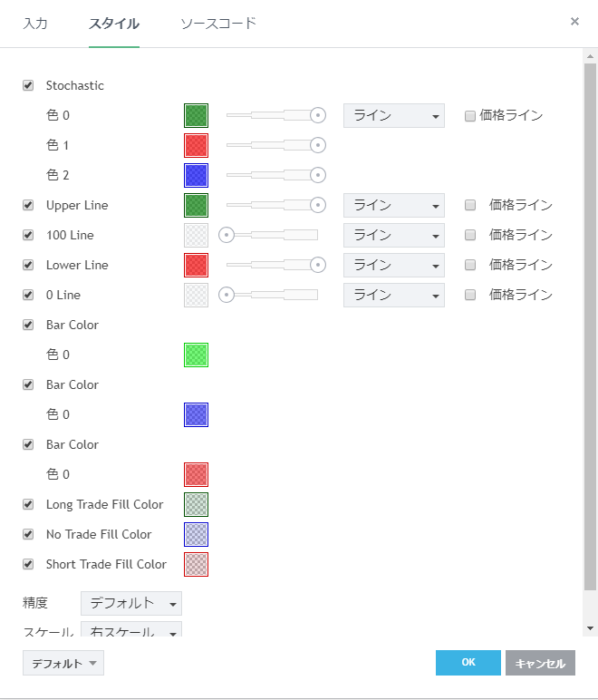Image resolution: width=598 pixels, height=700 pixels.
Task: Toggle the 100 Line checkbox
Action: click(28, 235)
